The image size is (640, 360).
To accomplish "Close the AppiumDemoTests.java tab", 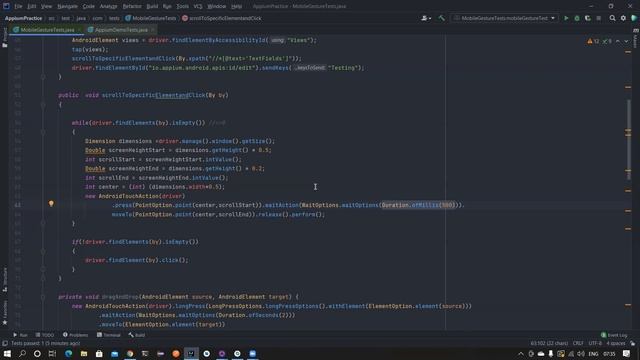I will click(x=153, y=30).
